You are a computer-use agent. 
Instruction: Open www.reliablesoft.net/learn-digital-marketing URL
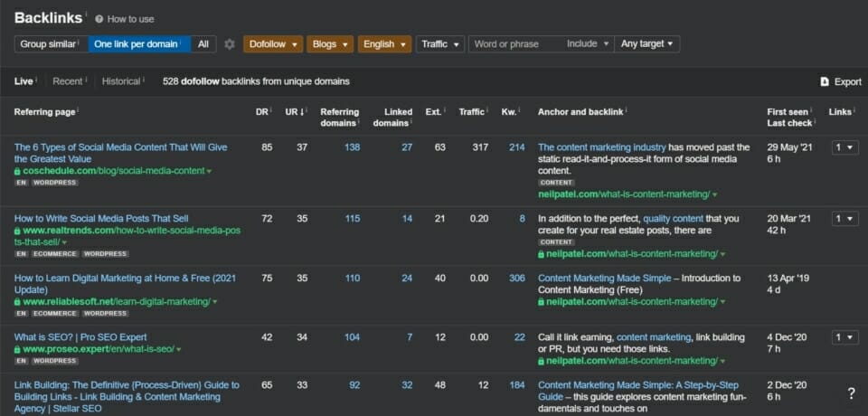coord(117,302)
